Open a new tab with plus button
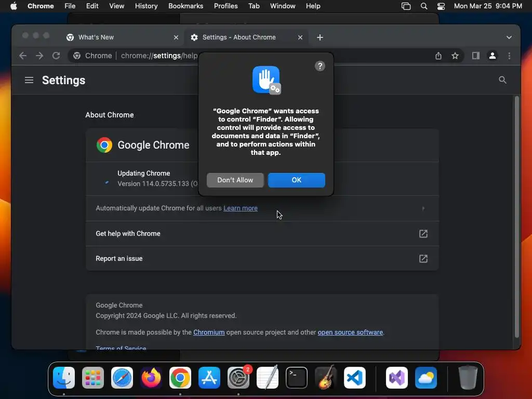 pos(320,37)
